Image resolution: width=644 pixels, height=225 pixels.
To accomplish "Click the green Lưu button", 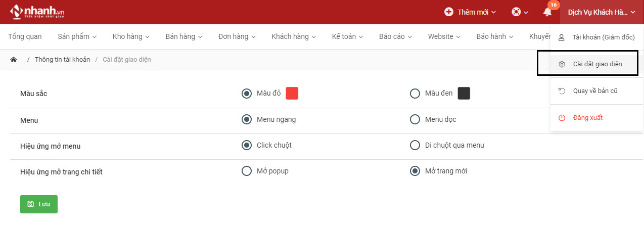I will (39, 204).
